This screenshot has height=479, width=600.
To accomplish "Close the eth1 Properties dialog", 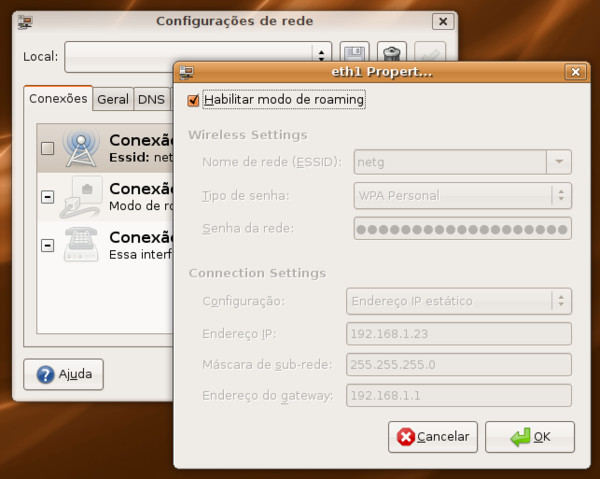I will (576, 72).
